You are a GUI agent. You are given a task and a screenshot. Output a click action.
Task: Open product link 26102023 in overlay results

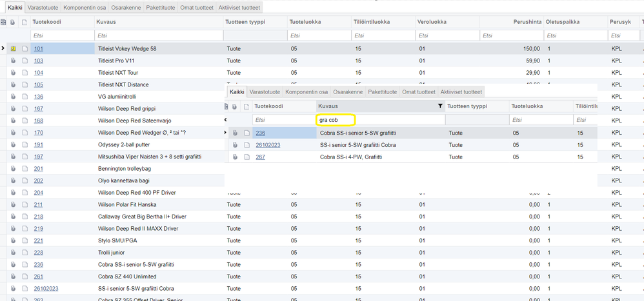pos(268,145)
